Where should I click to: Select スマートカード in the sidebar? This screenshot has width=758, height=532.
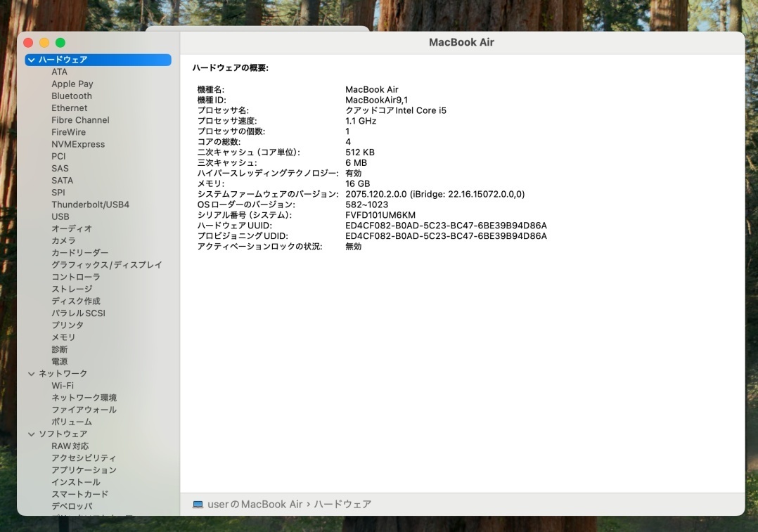pyautogui.click(x=79, y=494)
